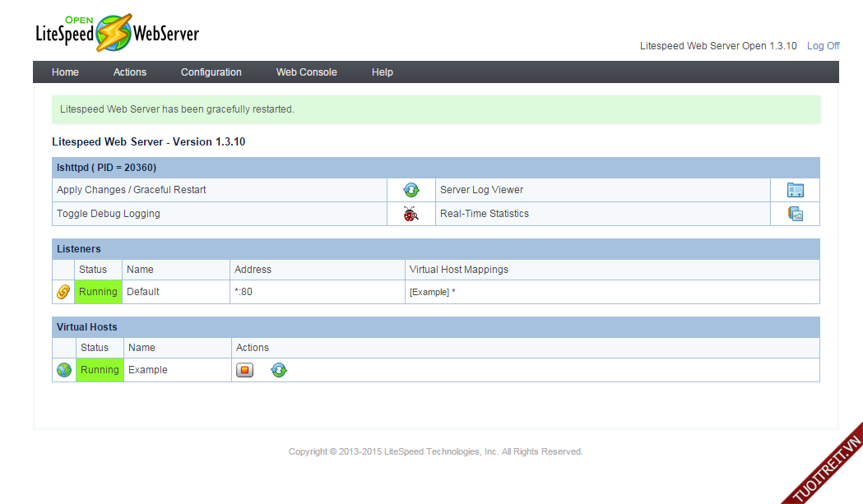
Task: Click Apply Changes / Graceful Restart text
Action: click(132, 190)
